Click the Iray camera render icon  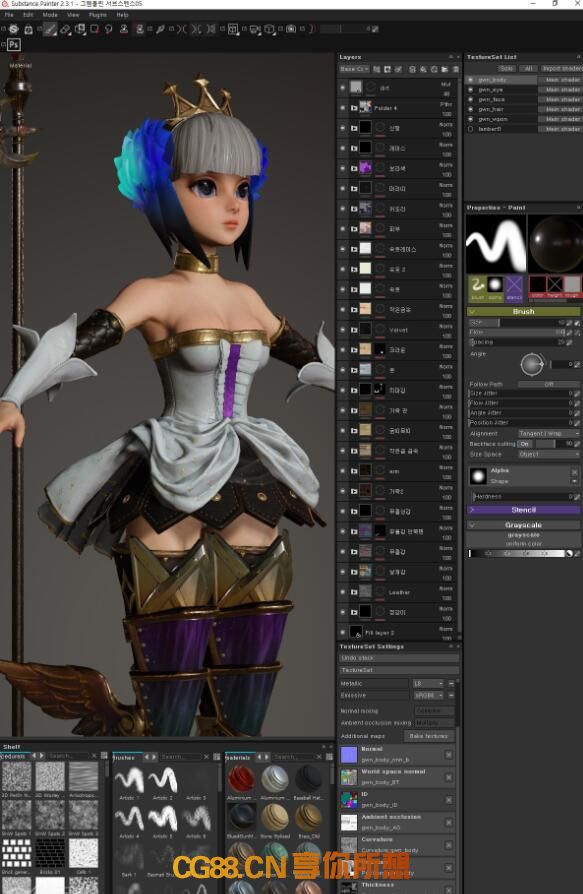point(291,29)
